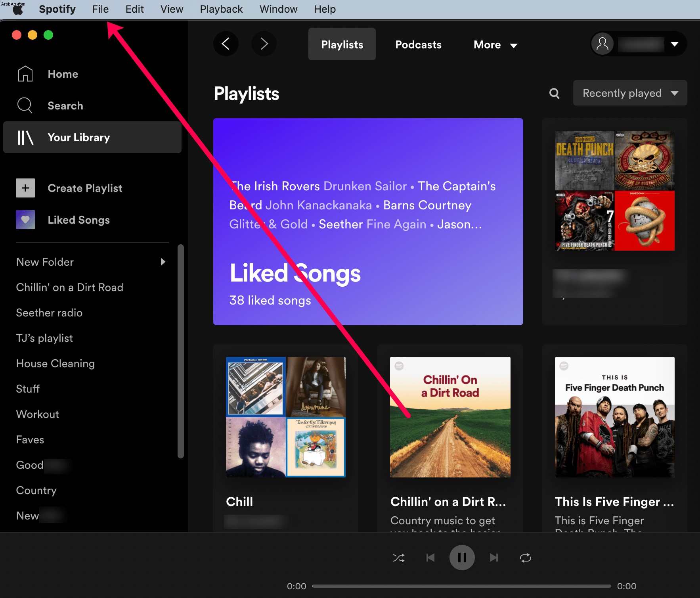Go forward with the right chevron
700x598 pixels.
pyautogui.click(x=264, y=44)
